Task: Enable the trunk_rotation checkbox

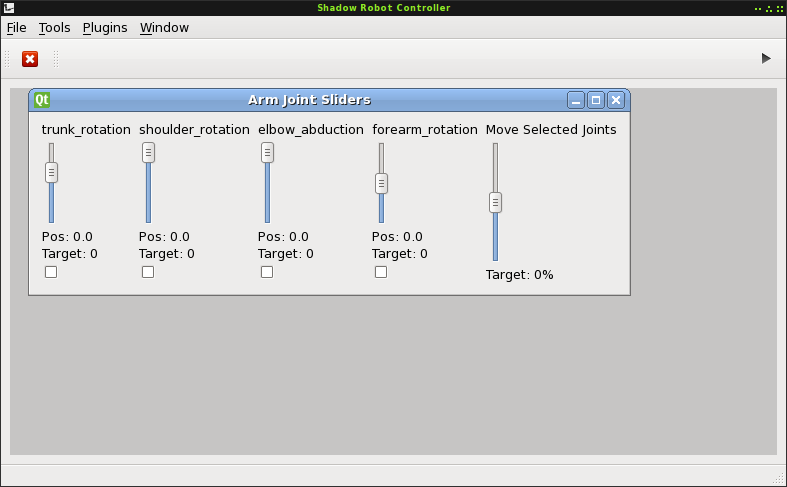Action: (51, 272)
